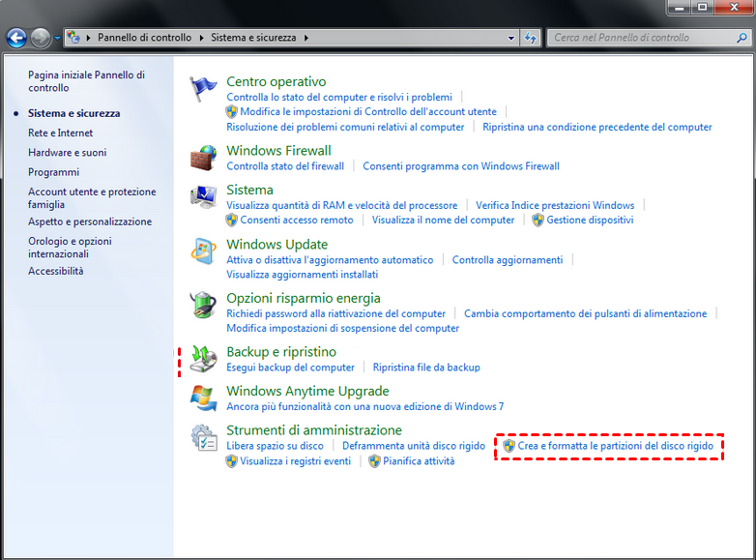The height and width of the screenshot is (560, 756).
Task: Click shield icon beside Crea e formatta le partizioni
Action: 509,446
